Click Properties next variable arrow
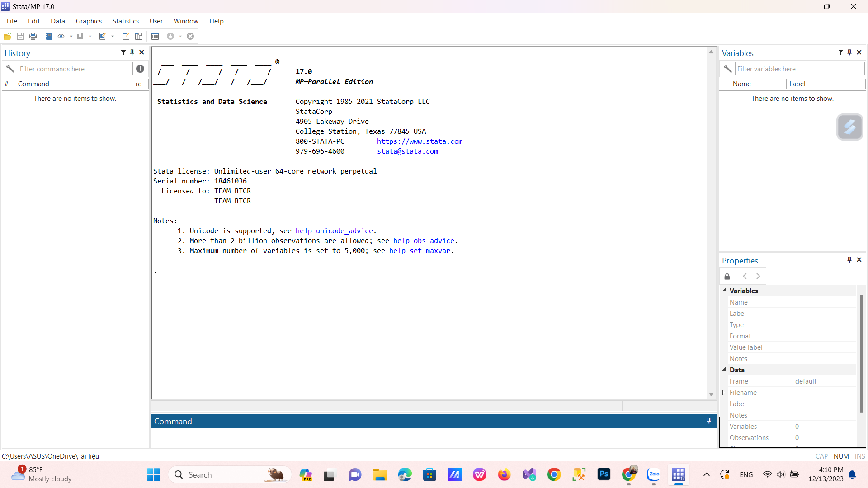 (x=758, y=276)
